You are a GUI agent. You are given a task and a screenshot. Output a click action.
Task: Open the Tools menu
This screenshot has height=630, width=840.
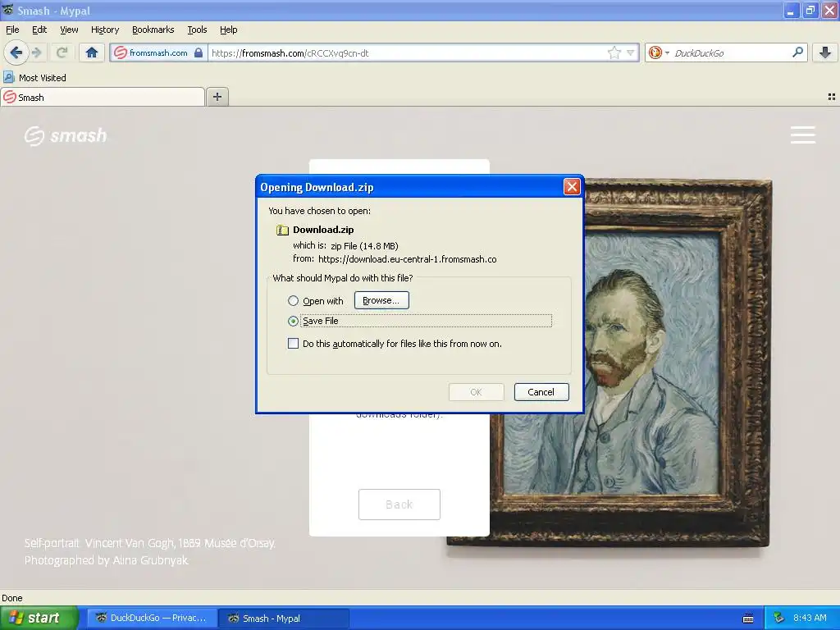pyautogui.click(x=197, y=30)
